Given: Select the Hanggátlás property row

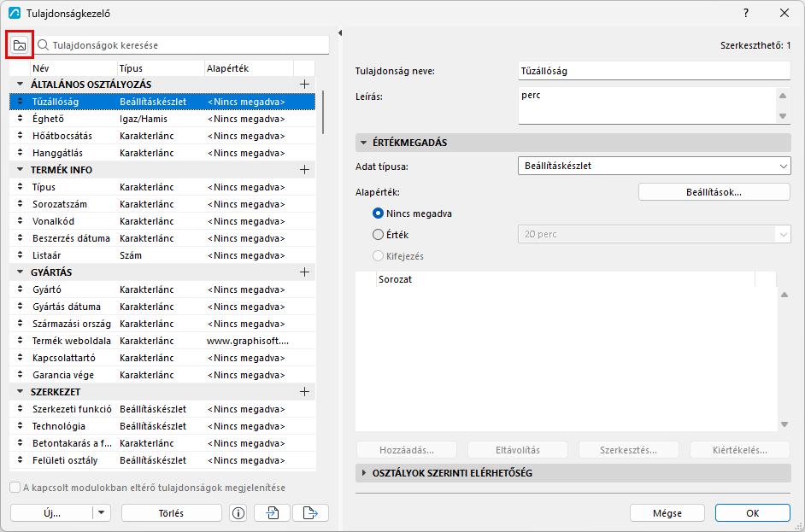Looking at the screenshot, I should tap(162, 153).
